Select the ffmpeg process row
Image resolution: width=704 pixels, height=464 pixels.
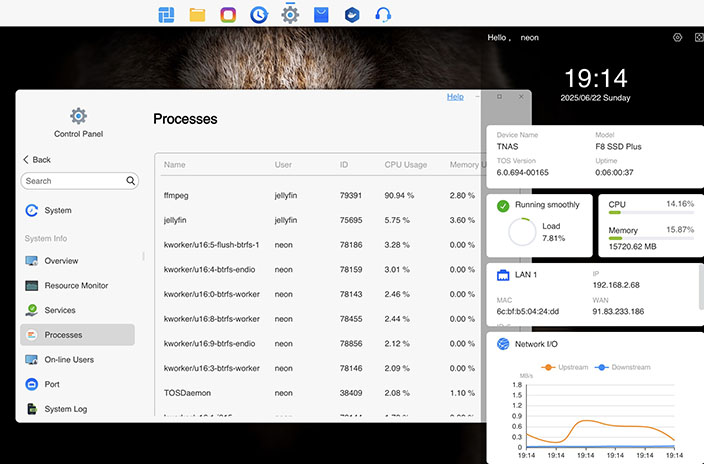point(321,195)
